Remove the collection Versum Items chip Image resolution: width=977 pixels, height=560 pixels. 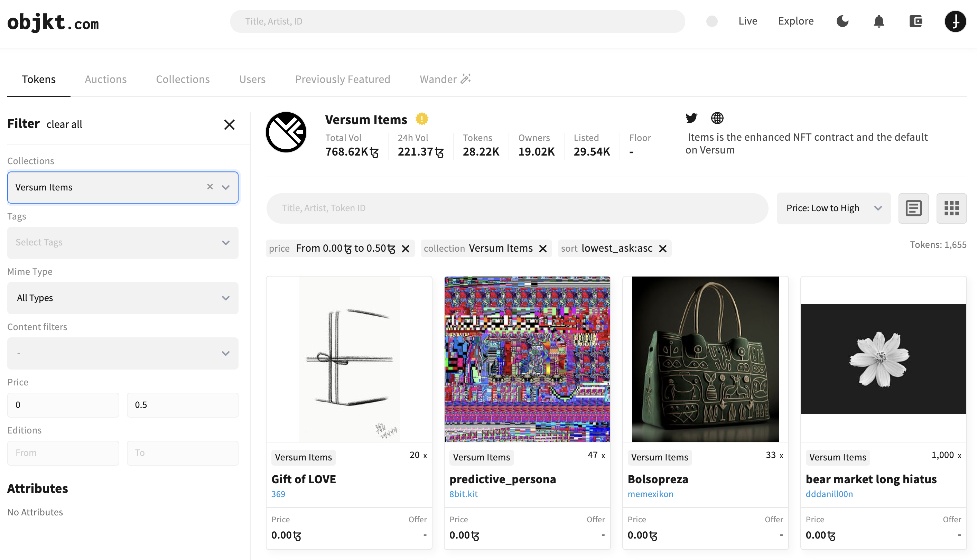click(543, 249)
